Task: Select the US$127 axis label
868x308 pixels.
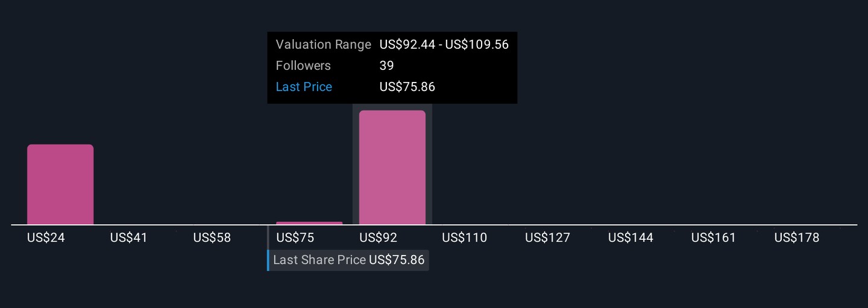Action: pos(547,237)
